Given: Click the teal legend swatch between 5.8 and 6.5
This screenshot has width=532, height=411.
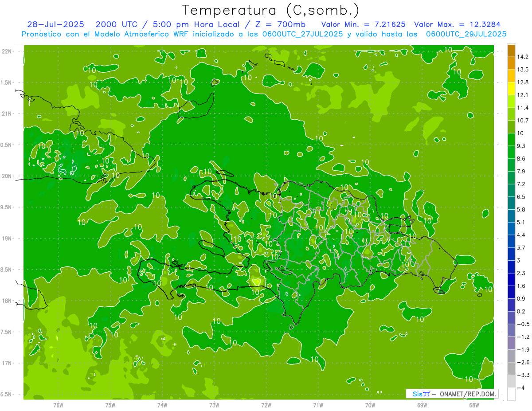Looking at the screenshot, I should pos(511,203).
